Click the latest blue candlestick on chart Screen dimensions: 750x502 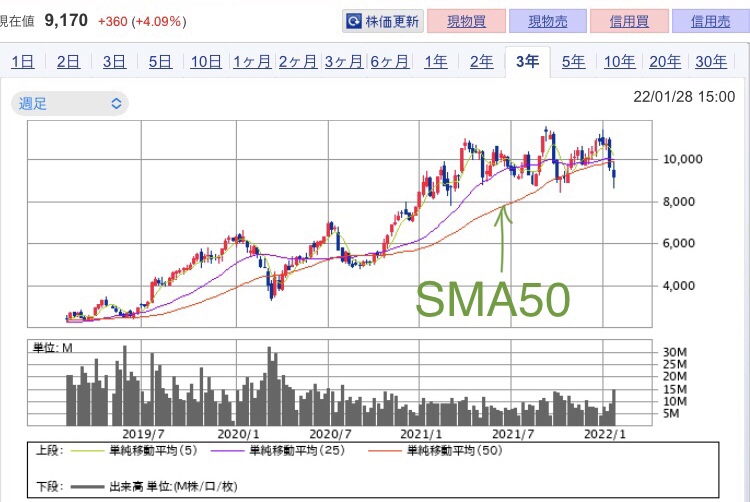614,175
